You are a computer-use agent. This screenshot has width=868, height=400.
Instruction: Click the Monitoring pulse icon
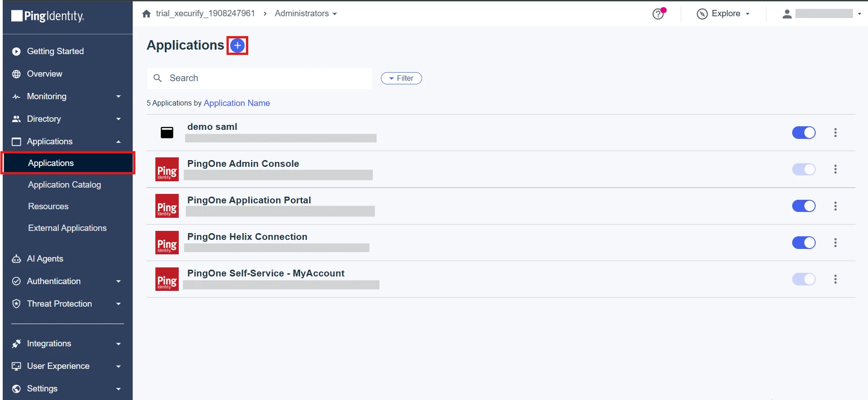pos(16,97)
